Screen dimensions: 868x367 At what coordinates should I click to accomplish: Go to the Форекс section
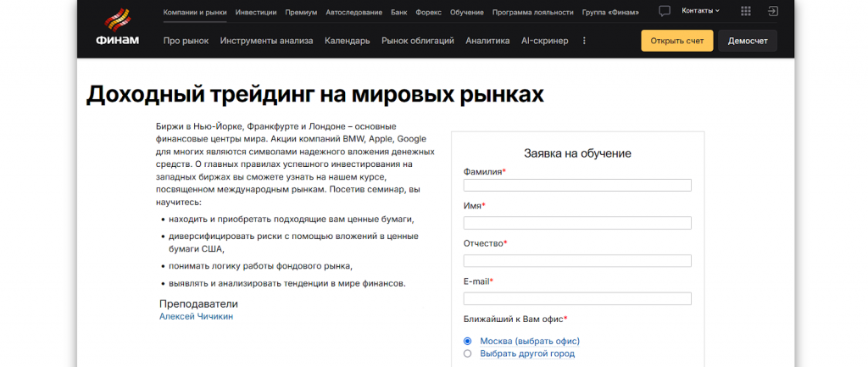[430, 13]
